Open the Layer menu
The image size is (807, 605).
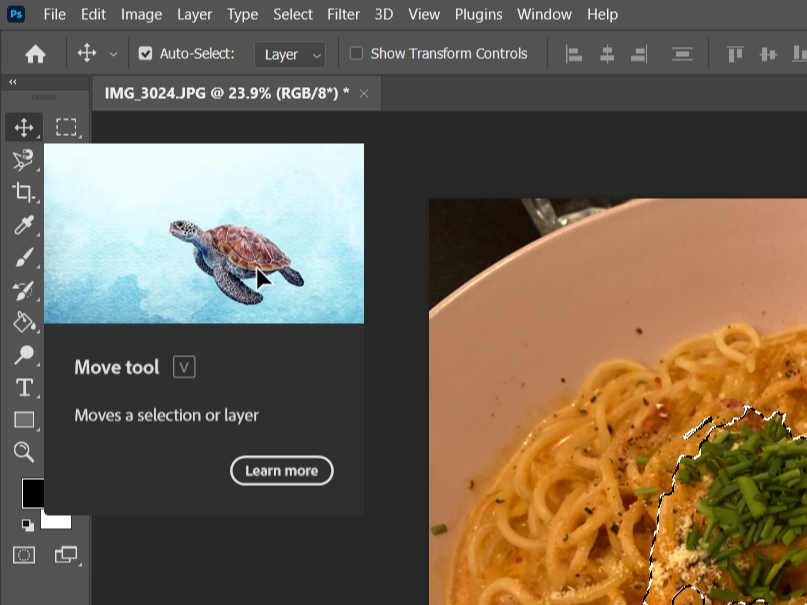coord(195,14)
